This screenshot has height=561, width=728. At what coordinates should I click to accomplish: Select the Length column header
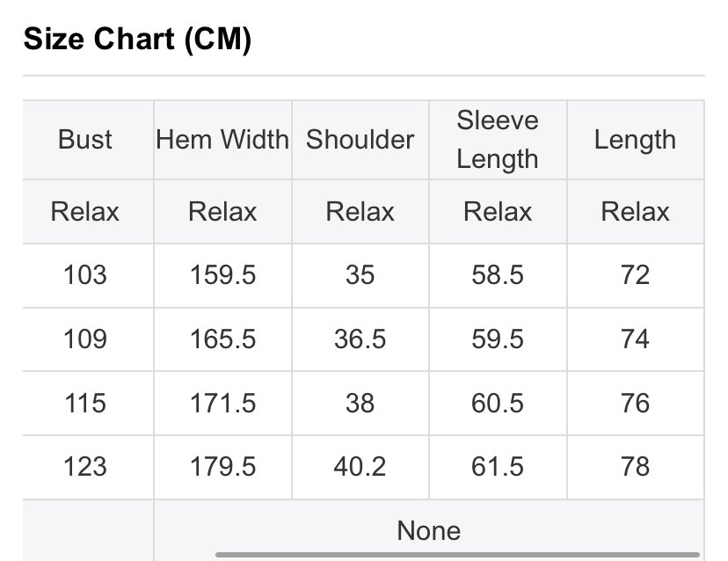click(x=635, y=140)
